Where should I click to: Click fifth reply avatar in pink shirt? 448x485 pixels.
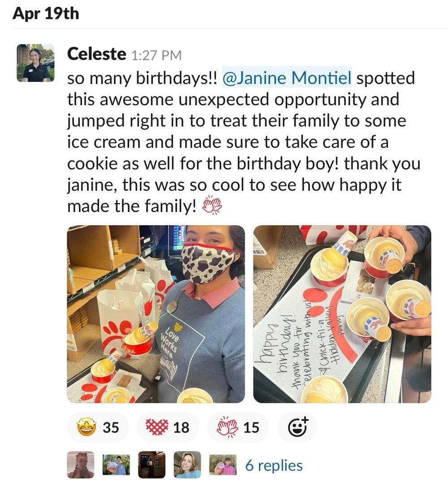[x=223, y=464]
